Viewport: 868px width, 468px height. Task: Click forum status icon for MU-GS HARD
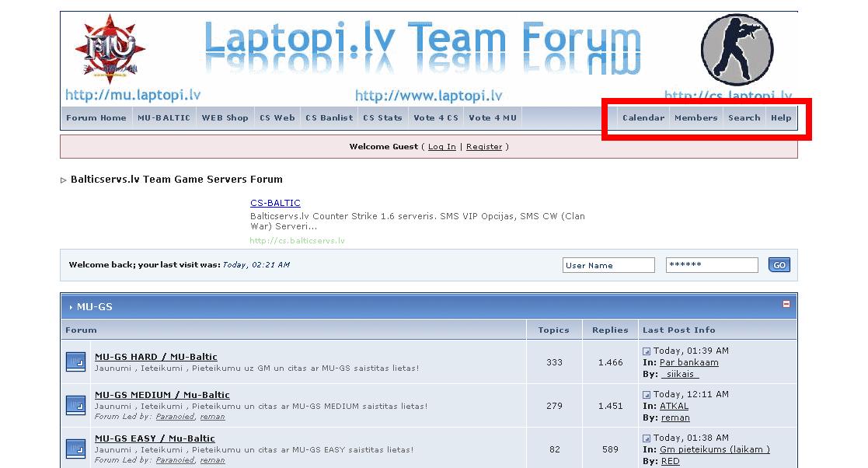pos(75,361)
